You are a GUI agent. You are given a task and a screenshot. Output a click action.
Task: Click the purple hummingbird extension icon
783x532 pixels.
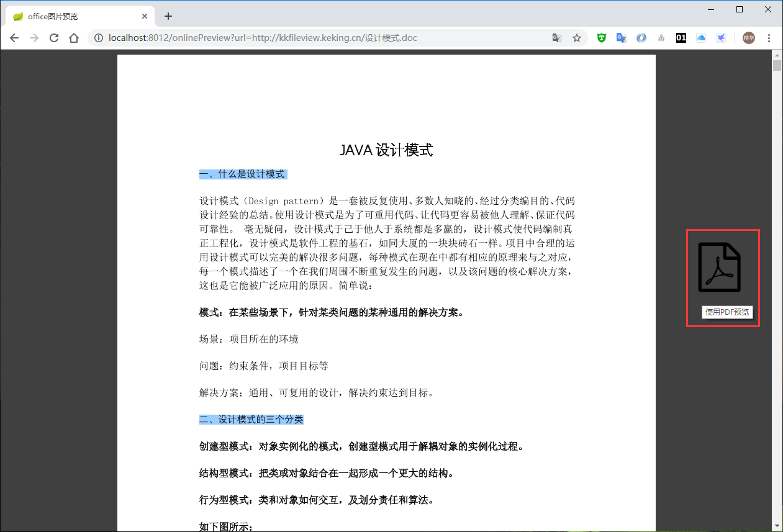[x=721, y=38]
